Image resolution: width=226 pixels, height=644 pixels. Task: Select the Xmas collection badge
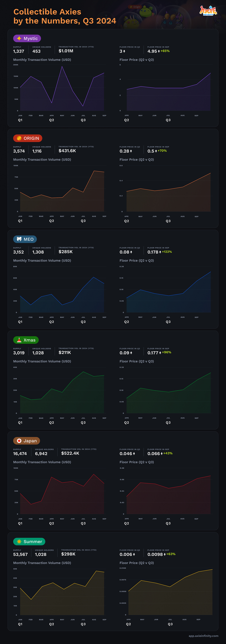tap(26, 340)
